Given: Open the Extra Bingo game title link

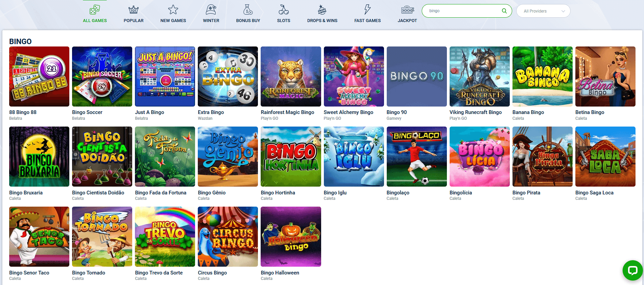Looking at the screenshot, I should (211, 112).
